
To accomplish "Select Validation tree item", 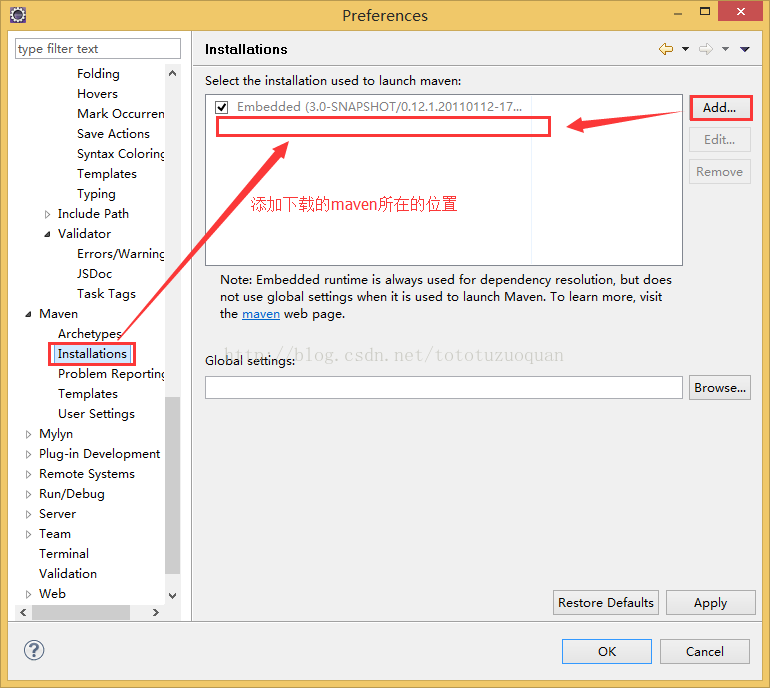I will point(68,574).
